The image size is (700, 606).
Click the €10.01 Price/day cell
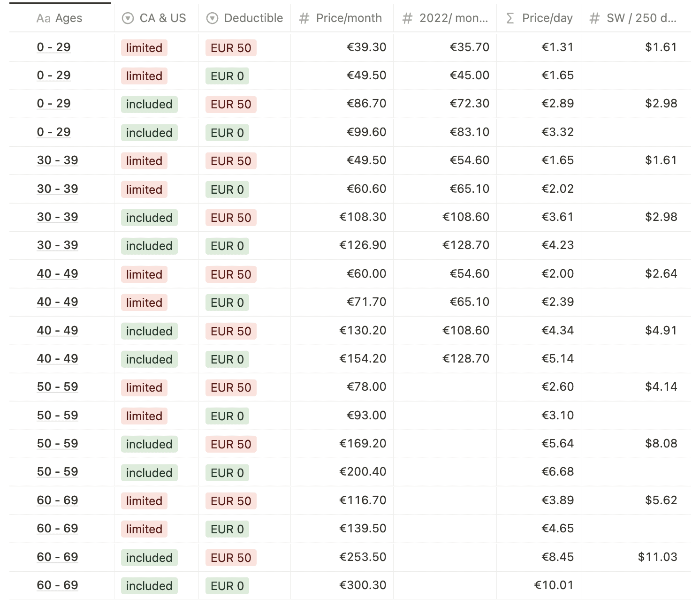(554, 585)
